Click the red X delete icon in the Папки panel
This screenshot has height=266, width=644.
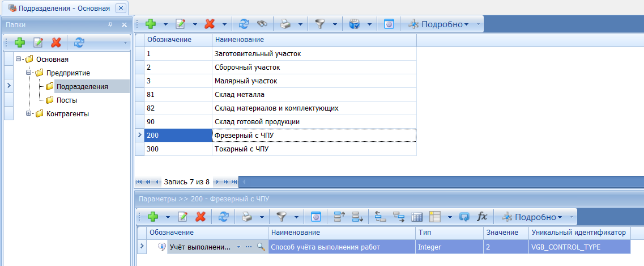click(56, 43)
